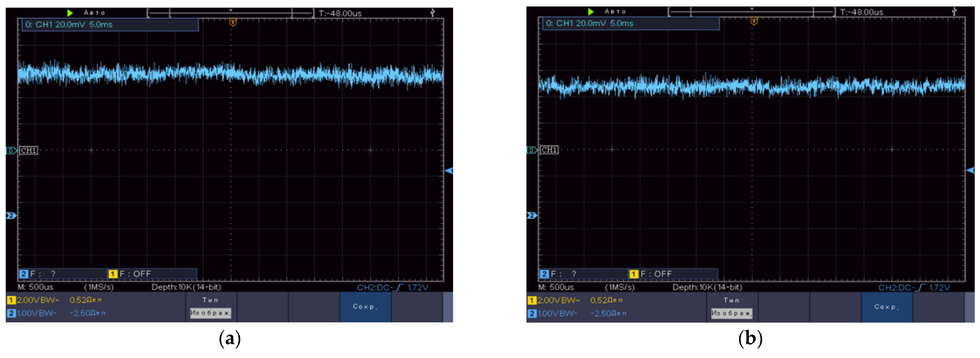Click the CH1 tag in screen (b)
980x358 pixels.
549,150
